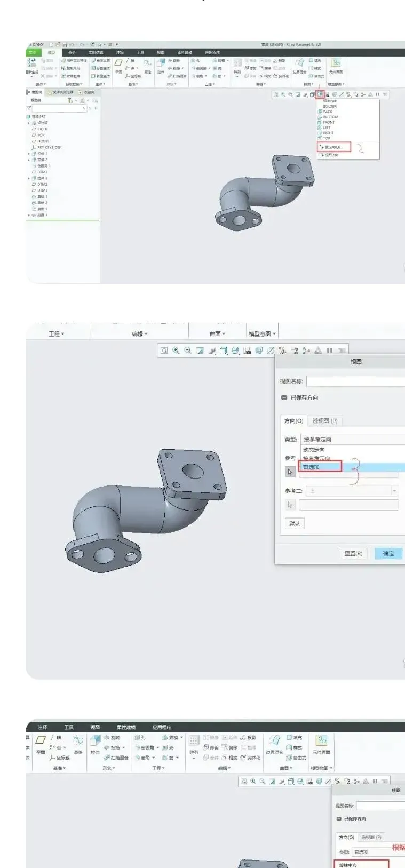405x868 pixels.
Task: Open 曲面 group dropdown in middle screenshot
Action: (x=218, y=334)
